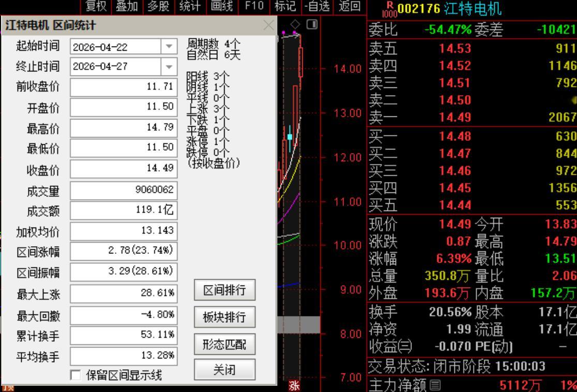Image resolution: width=577 pixels, height=392 pixels.
Task: Click stock name 江特电机 in quote header
Action: (473, 9)
